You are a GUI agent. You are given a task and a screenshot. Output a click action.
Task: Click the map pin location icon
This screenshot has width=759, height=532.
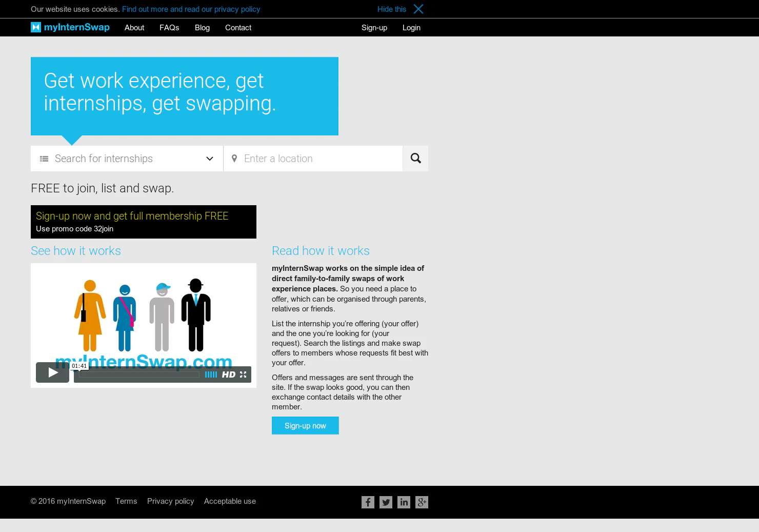234,159
